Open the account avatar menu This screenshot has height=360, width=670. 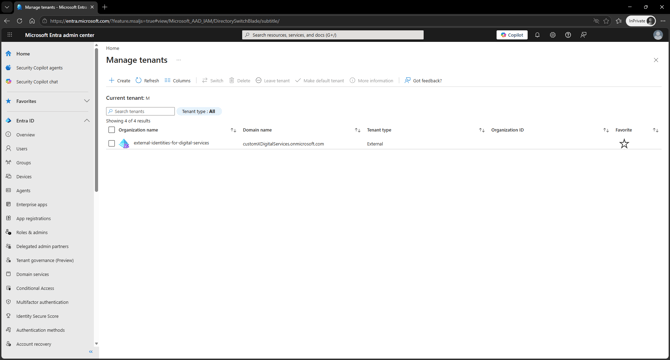pyautogui.click(x=658, y=35)
